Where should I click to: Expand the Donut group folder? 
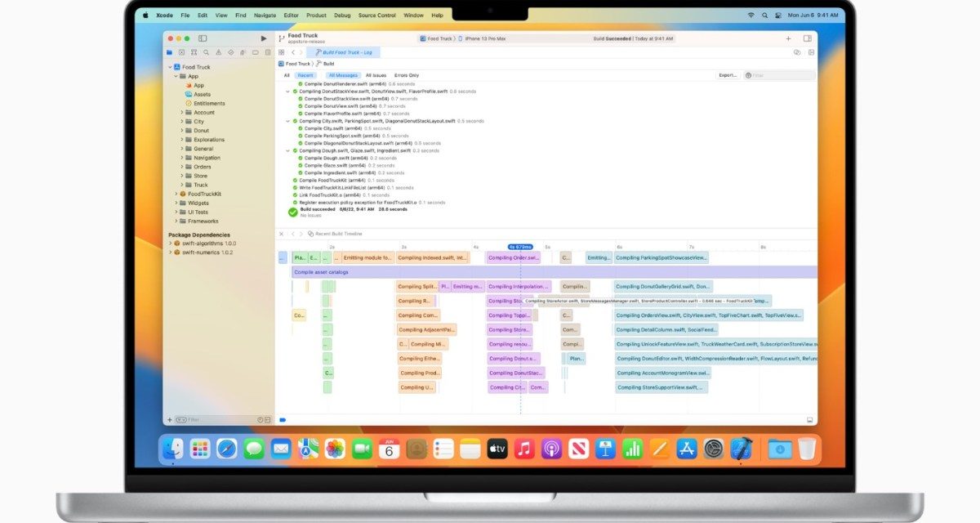180,130
